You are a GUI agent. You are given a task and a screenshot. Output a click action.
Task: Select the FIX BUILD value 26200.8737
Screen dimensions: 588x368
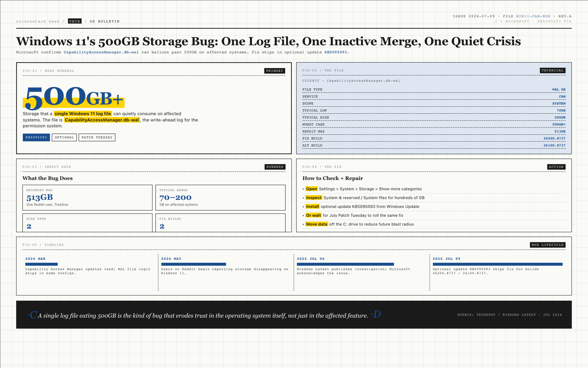[555, 138]
